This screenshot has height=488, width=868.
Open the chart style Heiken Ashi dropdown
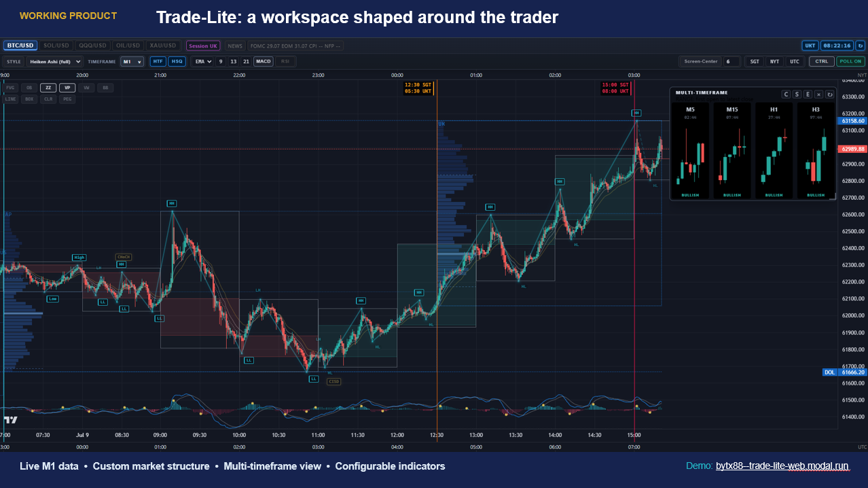coord(54,61)
